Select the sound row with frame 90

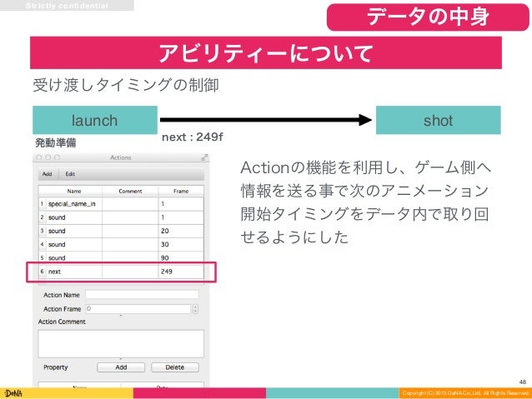[121, 258]
